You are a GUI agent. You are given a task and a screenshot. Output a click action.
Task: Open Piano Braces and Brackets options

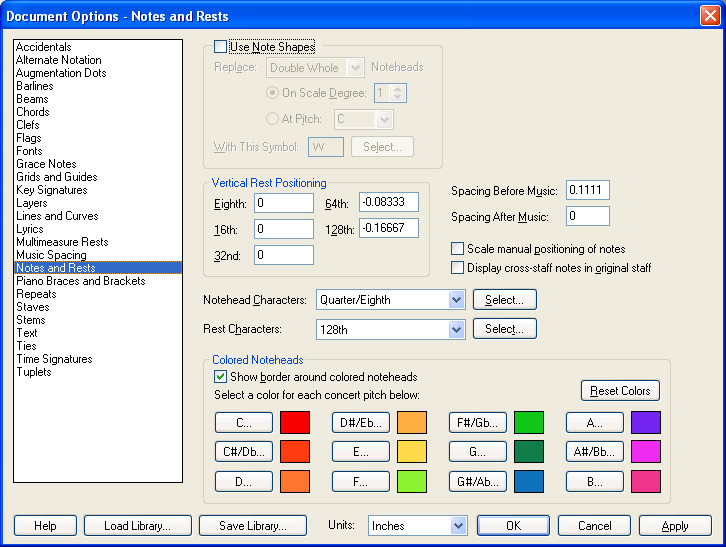coord(80,281)
